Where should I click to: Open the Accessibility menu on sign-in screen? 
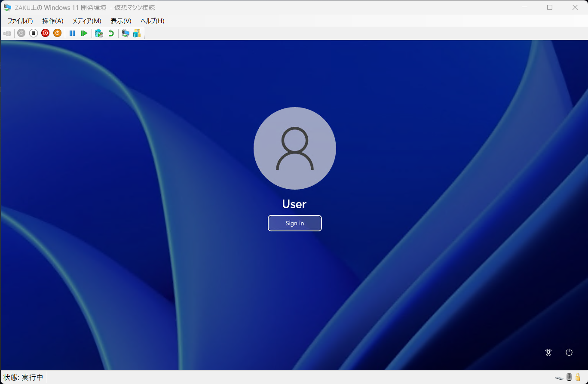pos(548,352)
